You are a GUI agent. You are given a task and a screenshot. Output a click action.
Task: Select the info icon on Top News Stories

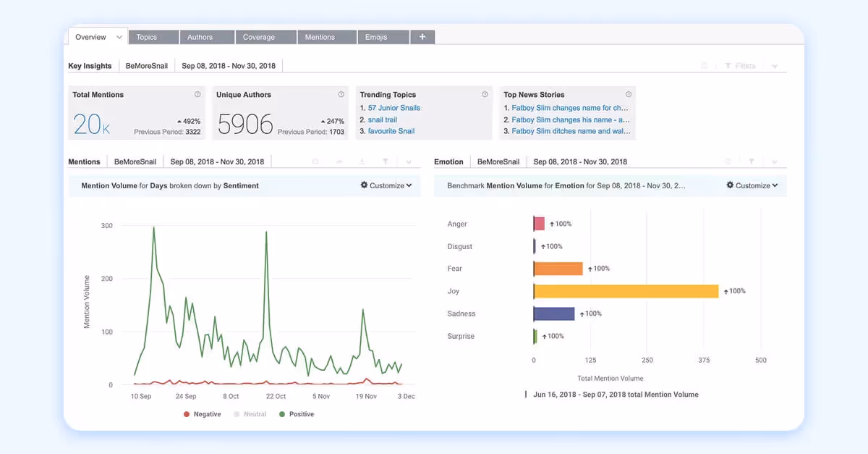click(x=626, y=94)
